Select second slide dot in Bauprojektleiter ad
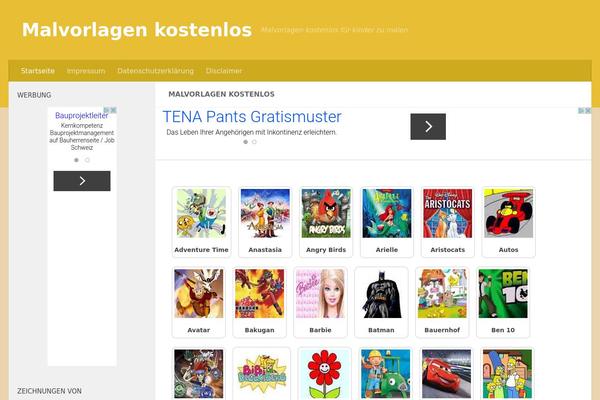The height and width of the screenshot is (400, 600). (x=87, y=160)
